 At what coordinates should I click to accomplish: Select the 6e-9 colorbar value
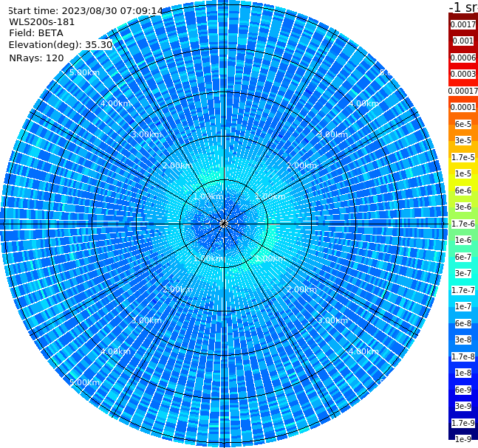[x=463, y=390]
